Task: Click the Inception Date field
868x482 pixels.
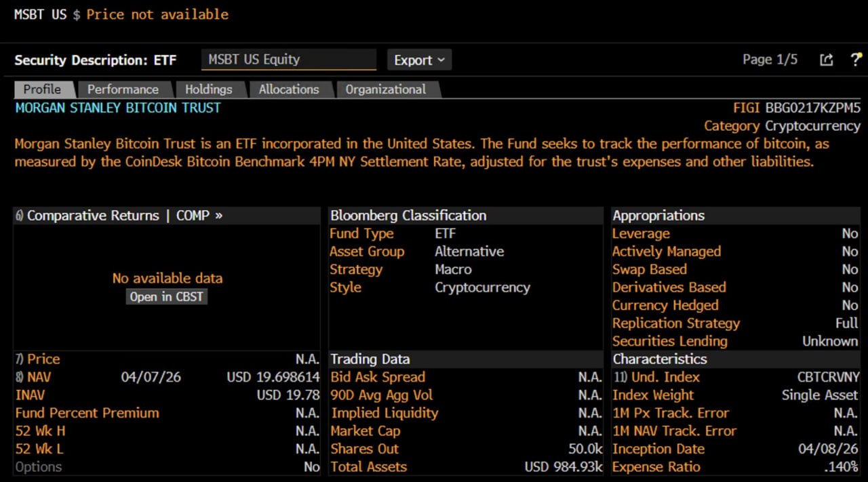Action: 658,449
